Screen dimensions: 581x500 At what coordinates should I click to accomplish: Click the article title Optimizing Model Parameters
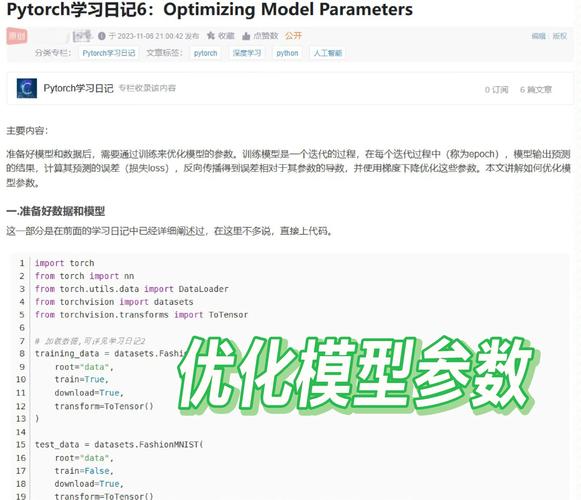(210, 9)
